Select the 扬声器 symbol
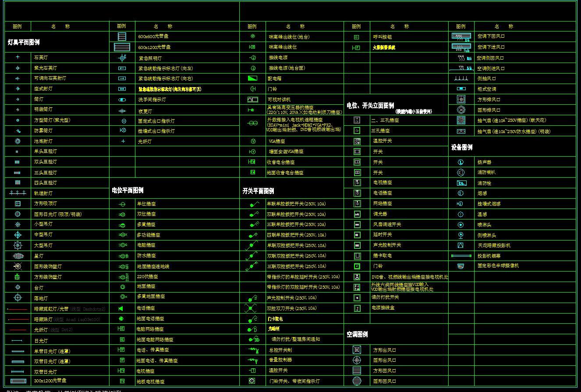Image resolution: width=581 pixels, height=392 pixels. 461,162
